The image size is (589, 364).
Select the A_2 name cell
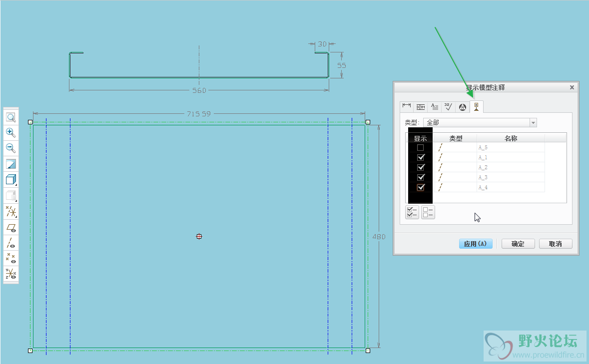coord(511,167)
